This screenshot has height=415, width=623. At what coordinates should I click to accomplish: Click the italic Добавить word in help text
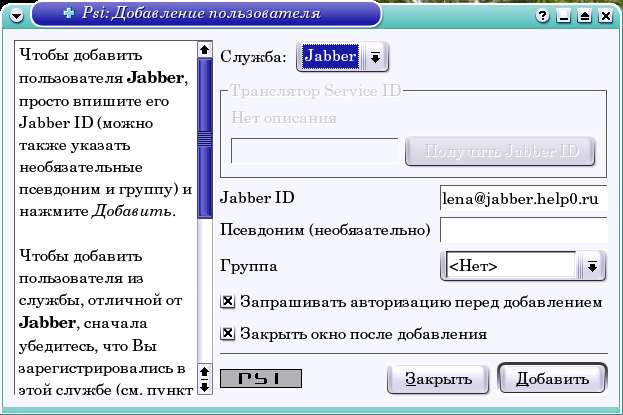pyautogui.click(x=132, y=211)
